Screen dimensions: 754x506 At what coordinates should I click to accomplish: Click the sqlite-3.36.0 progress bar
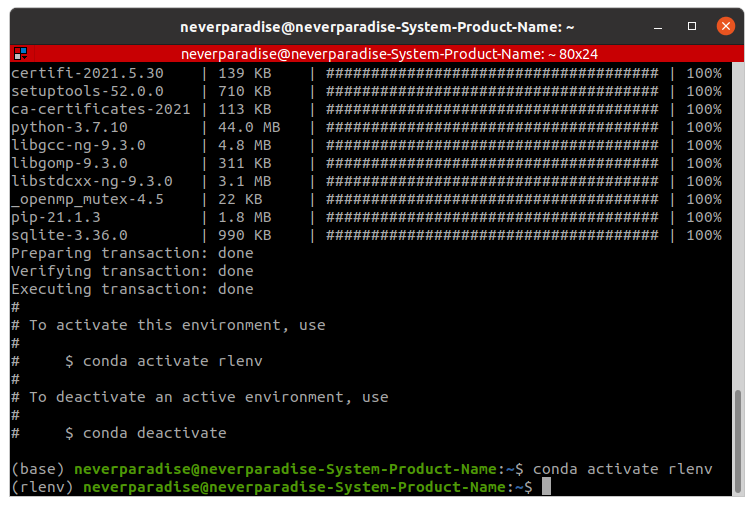click(x=492, y=235)
